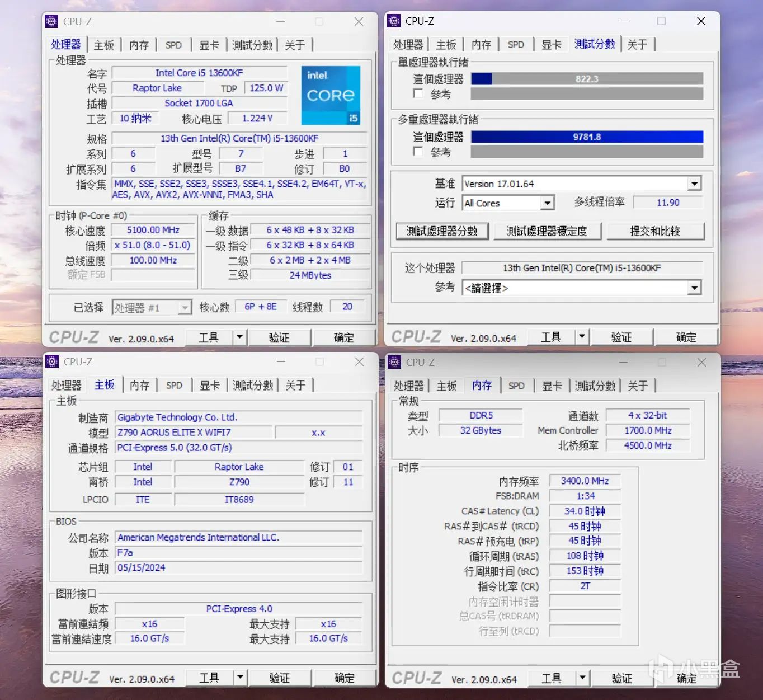Click BIOS 日期 value 05/15/2024
Viewport: 763px width, 700px height.
[239, 567]
